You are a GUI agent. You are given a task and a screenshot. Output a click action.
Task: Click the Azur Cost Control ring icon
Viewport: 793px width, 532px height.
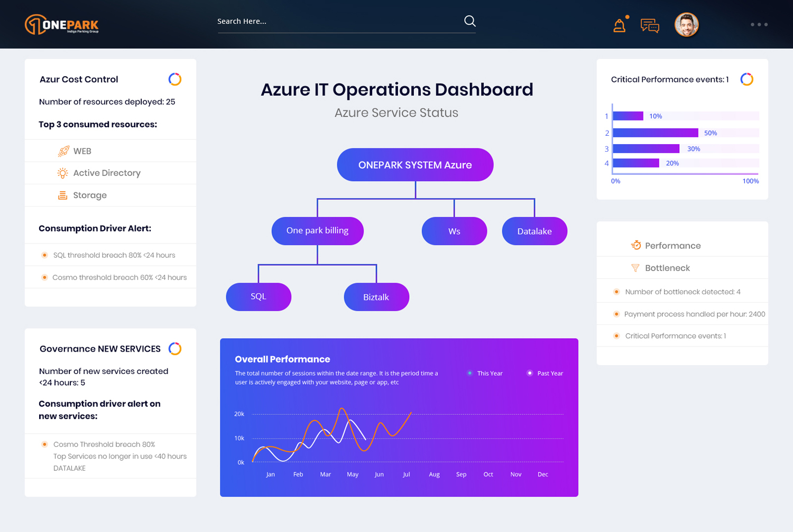pyautogui.click(x=175, y=79)
